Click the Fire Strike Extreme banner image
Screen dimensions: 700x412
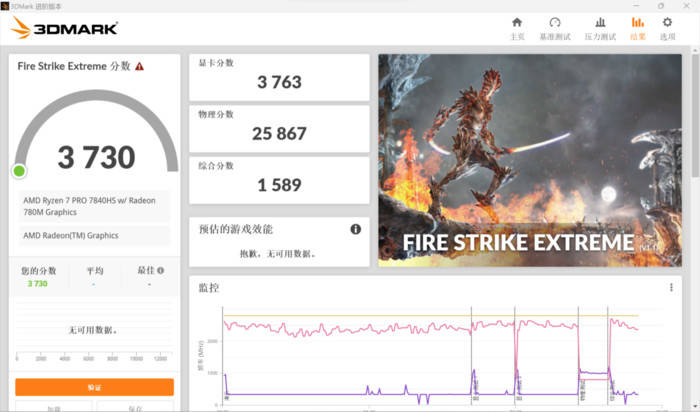point(516,160)
